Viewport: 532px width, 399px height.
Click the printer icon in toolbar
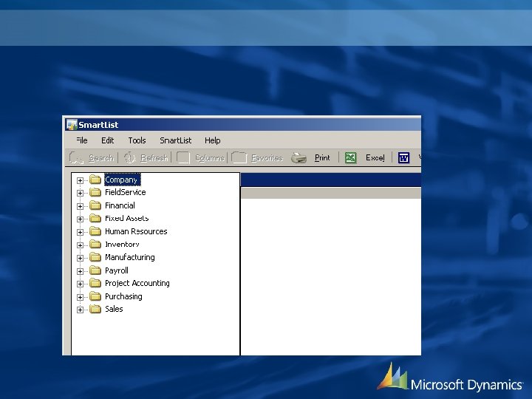pyautogui.click(x=299, y=158)
